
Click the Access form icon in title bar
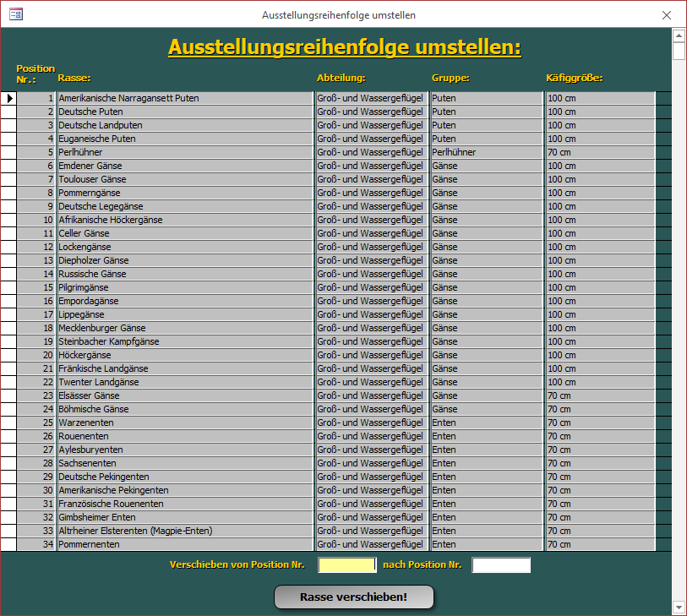click(15, 14)
